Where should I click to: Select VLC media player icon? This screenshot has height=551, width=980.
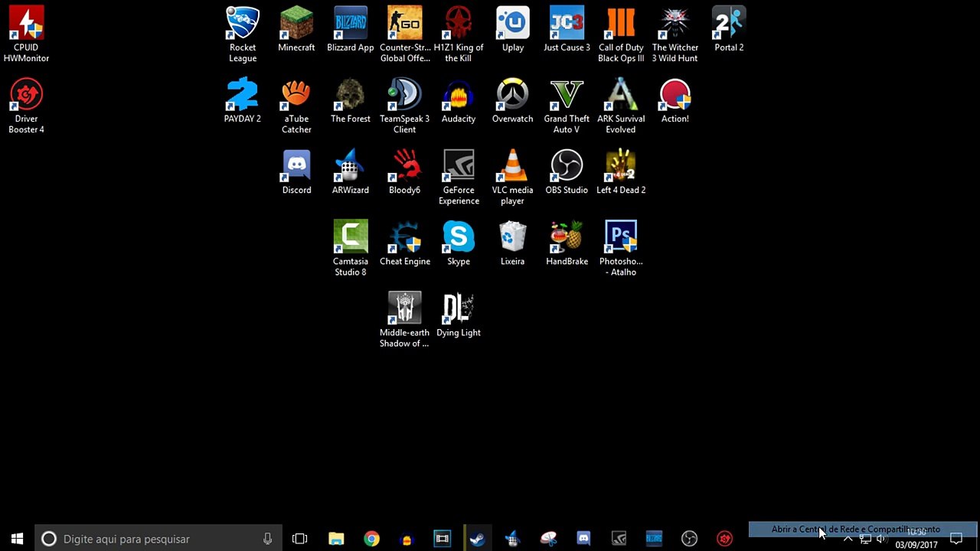[513, 177]
